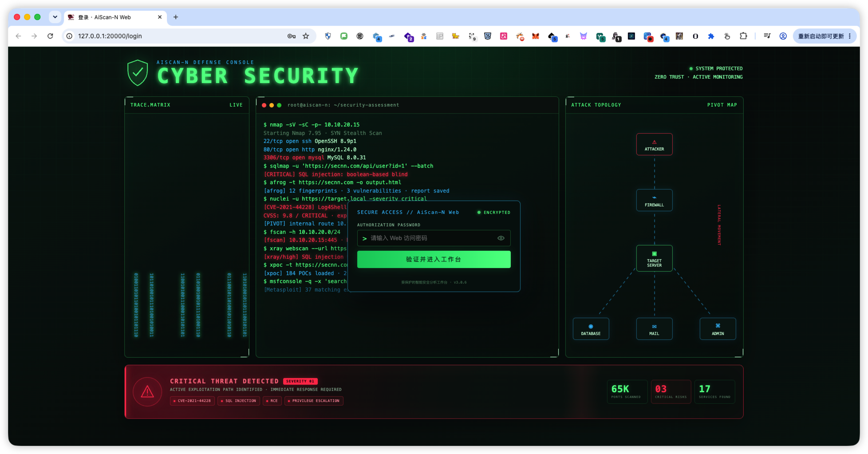Open the saved passwords key icon

pos(291,36)
